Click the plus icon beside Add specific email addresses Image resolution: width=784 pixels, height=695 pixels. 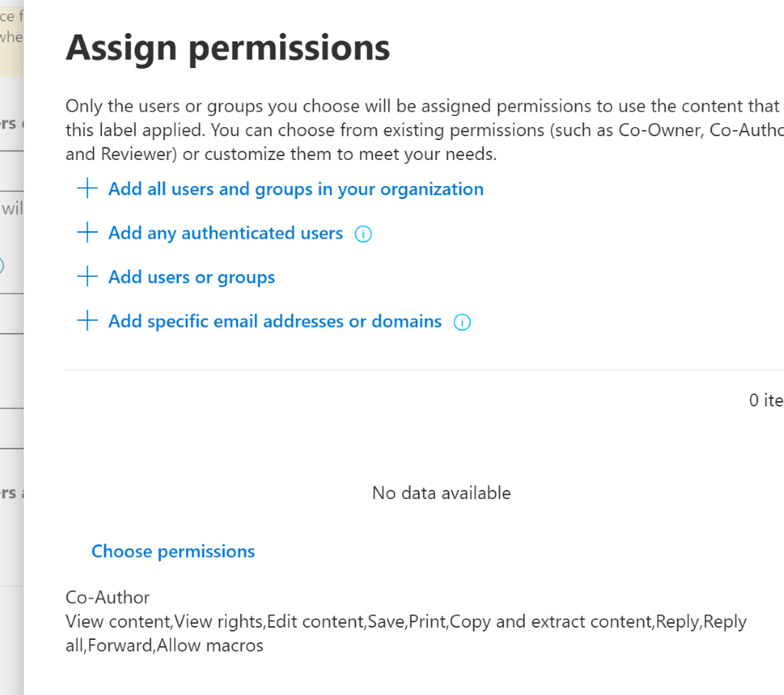click(x=88, y=321)
